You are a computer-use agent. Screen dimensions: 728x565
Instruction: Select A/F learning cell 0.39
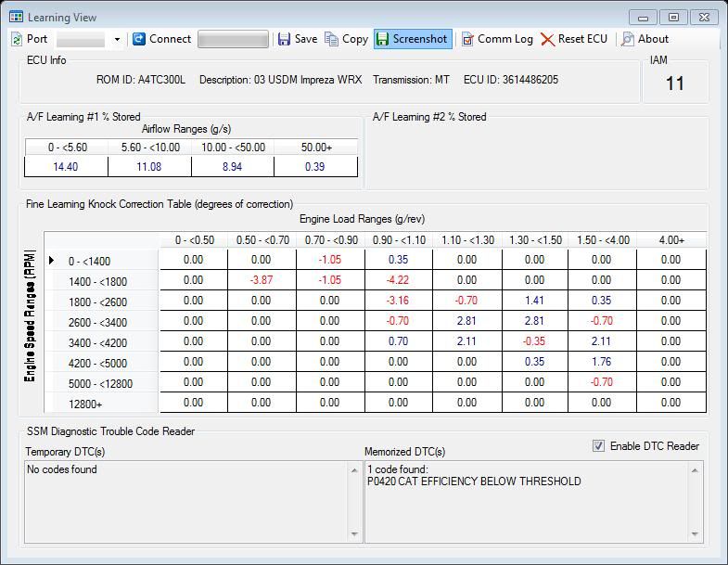point(315,167)
